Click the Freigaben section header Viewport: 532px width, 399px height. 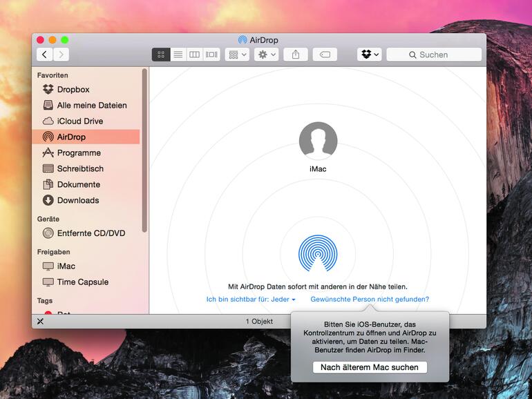(54, 252)
